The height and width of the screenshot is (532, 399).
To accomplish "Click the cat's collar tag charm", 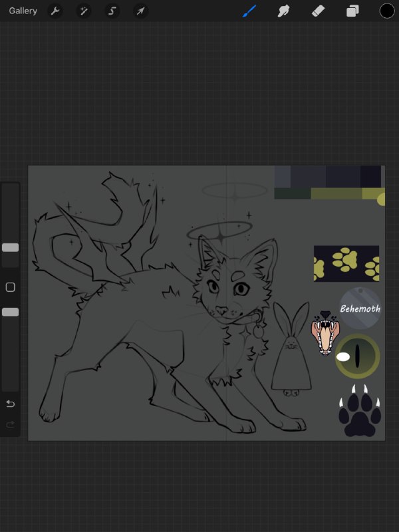I will (x=259, y=331).
